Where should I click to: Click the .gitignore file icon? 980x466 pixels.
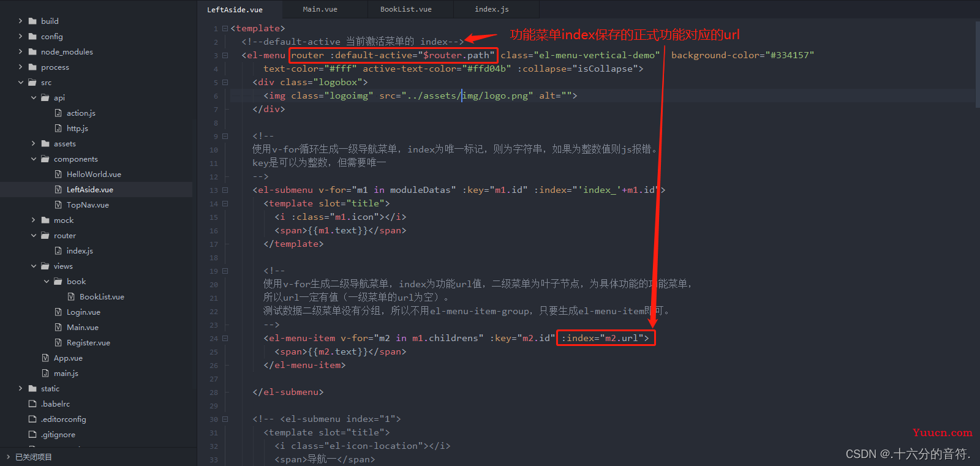point(32,434)
